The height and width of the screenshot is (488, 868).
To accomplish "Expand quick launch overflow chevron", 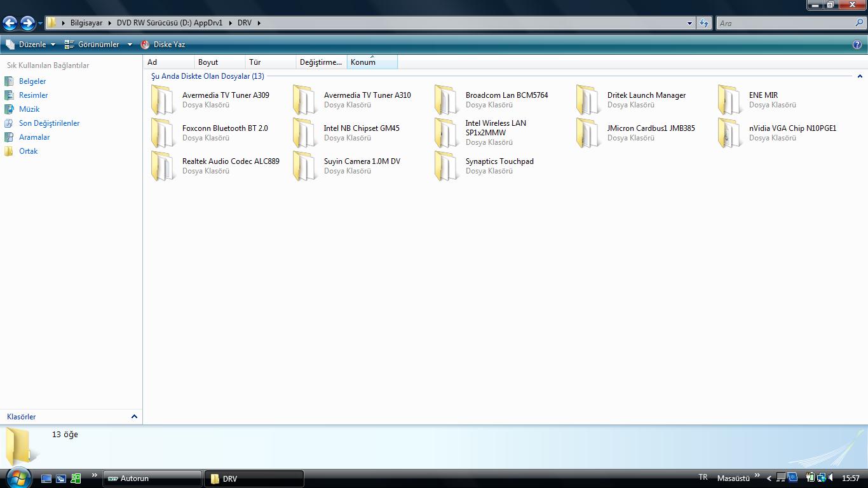I will [94, 475].
